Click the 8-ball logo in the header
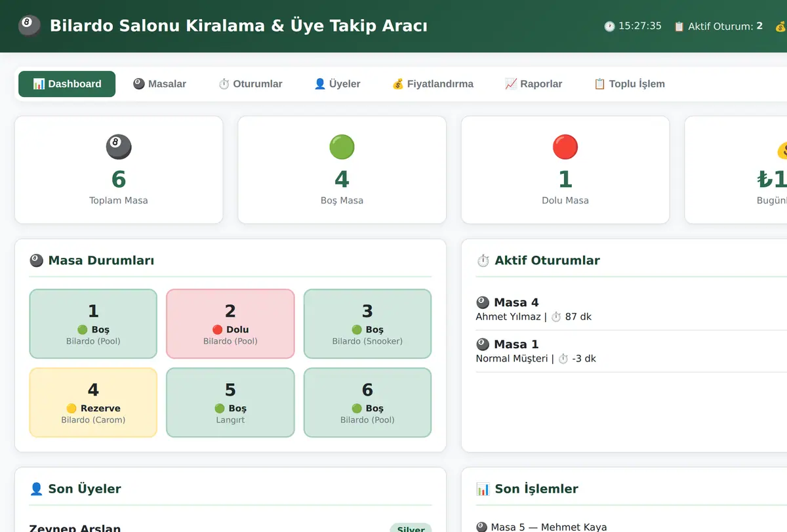The width and height of the screenshot is (787, 532). click(30, 26)
